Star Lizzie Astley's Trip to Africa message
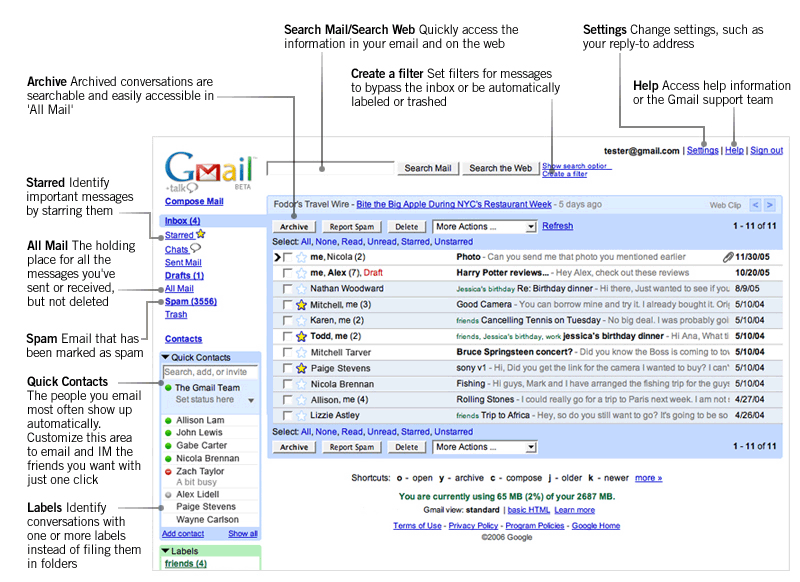 pyautogui.click(x=302, y=415)
